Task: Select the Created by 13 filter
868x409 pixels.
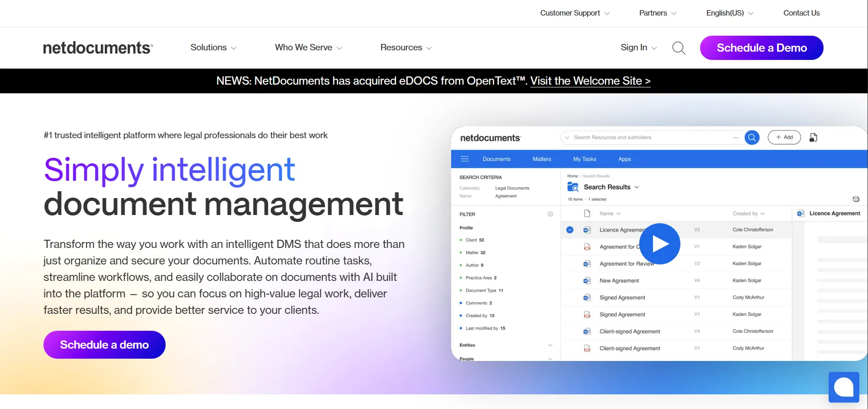Action: pyautogui.click(x=480, y=315)
